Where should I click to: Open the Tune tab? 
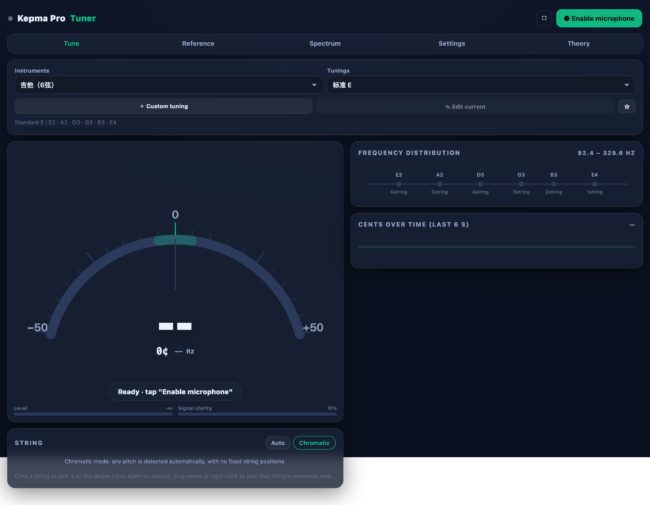[x=71, y=44]
